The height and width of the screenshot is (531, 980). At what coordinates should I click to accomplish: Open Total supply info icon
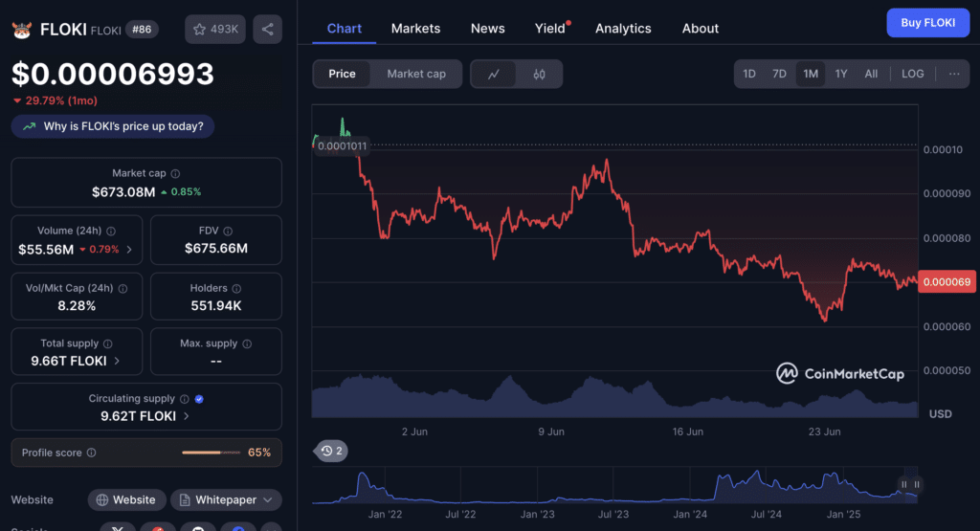tap(107, 343)
